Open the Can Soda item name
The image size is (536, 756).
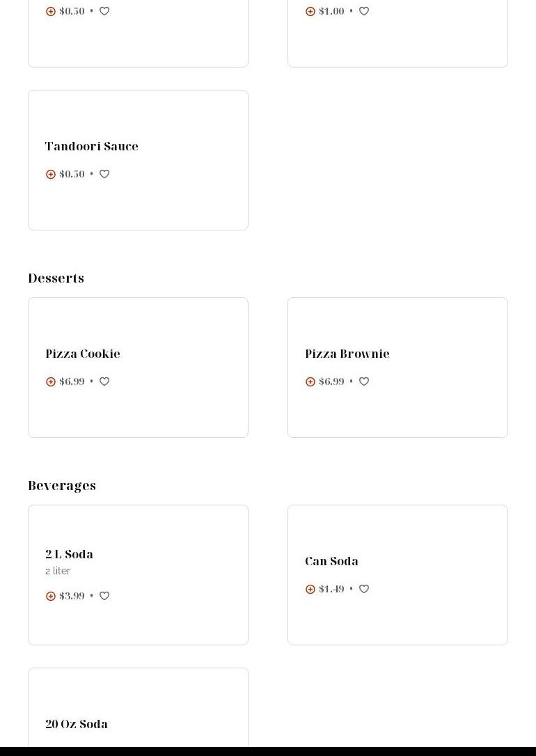(x=331, y=561)
